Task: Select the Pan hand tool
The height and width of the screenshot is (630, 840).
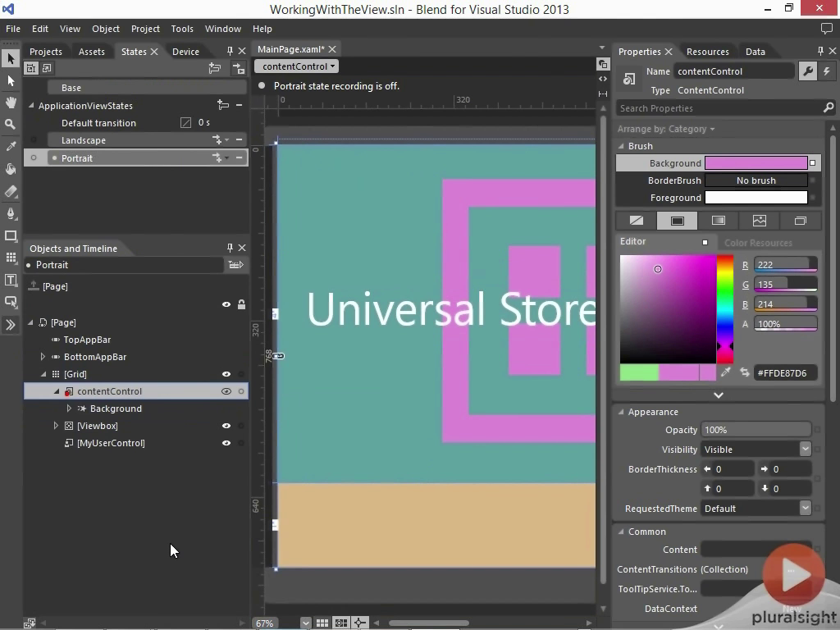Action: 11,103
